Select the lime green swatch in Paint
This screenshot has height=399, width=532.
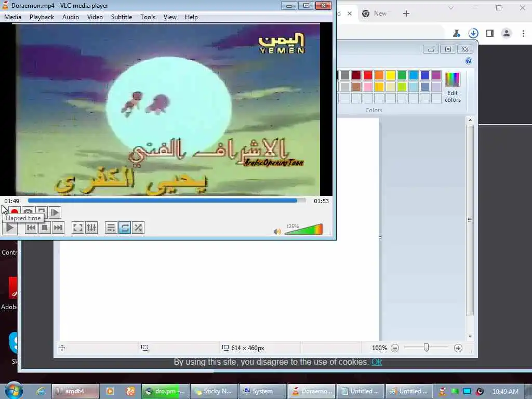[x=402, y=87]
